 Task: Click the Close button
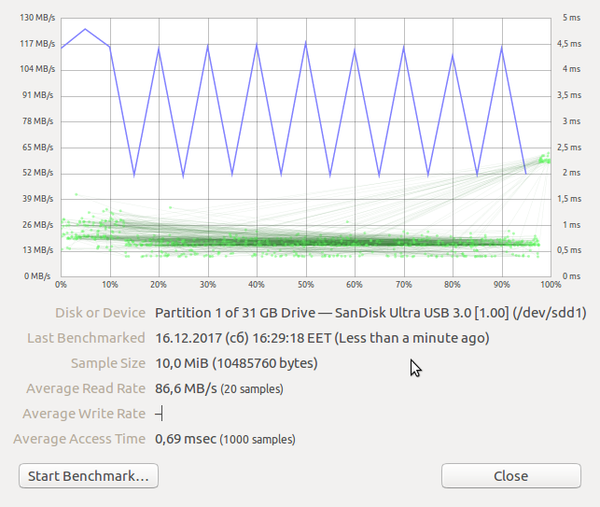[511, 476]
